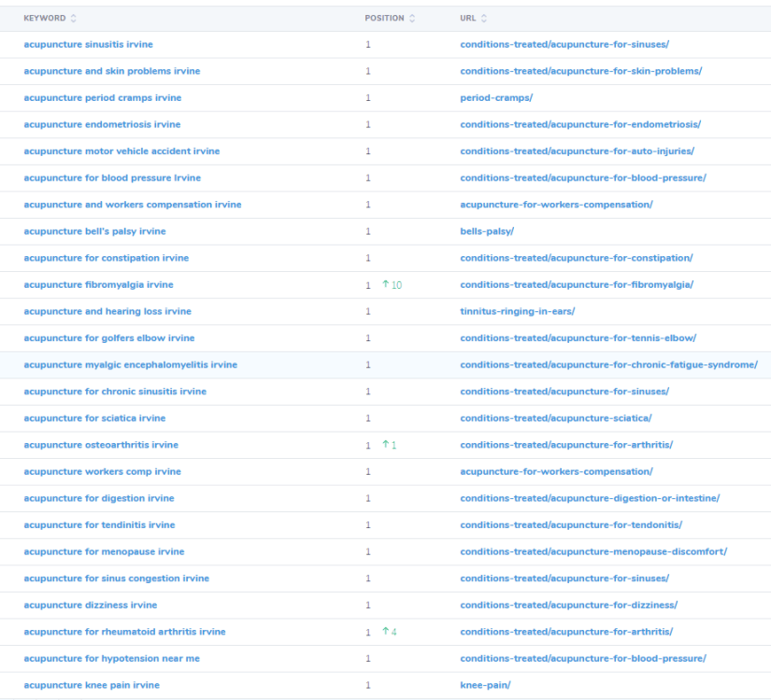Click the up 1 change in osteoarthritis row
This screenshot has width=771, height=700.
tap(390, 445)
